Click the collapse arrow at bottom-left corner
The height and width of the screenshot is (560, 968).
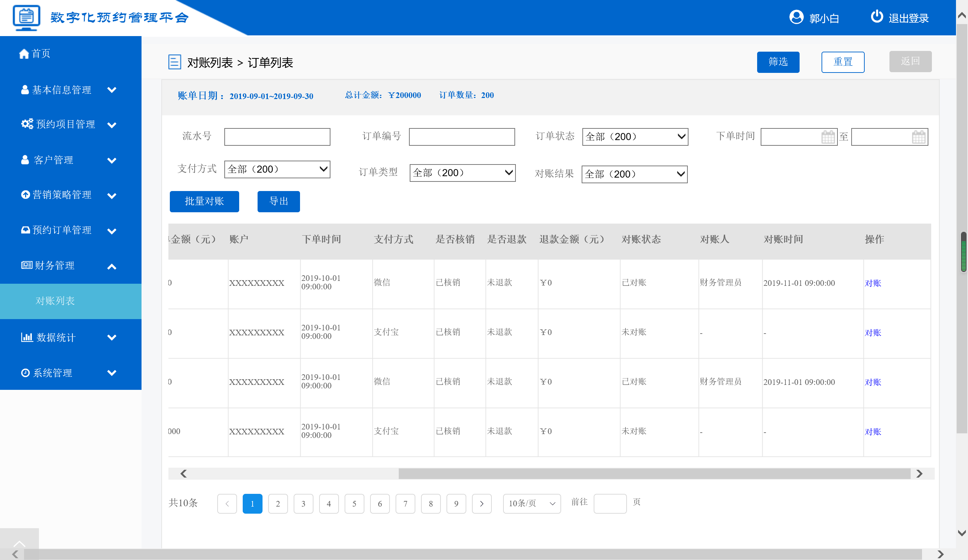pos(19,543)
